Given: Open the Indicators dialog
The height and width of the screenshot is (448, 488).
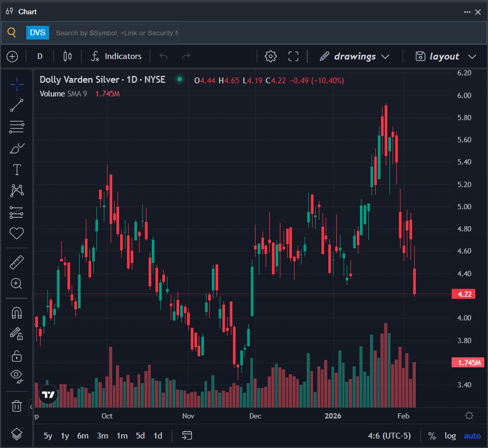Looking at the screenshot, I should click(116, 56).
